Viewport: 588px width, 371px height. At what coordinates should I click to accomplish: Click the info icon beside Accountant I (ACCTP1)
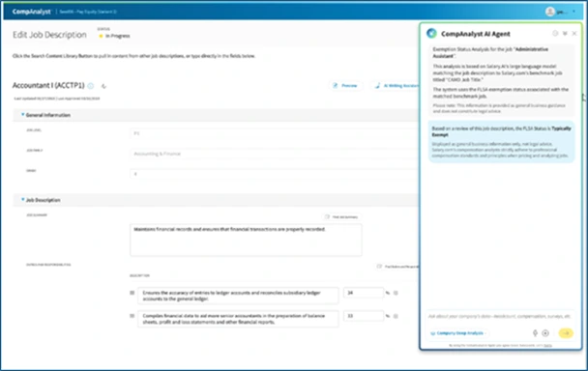(91, 86)
